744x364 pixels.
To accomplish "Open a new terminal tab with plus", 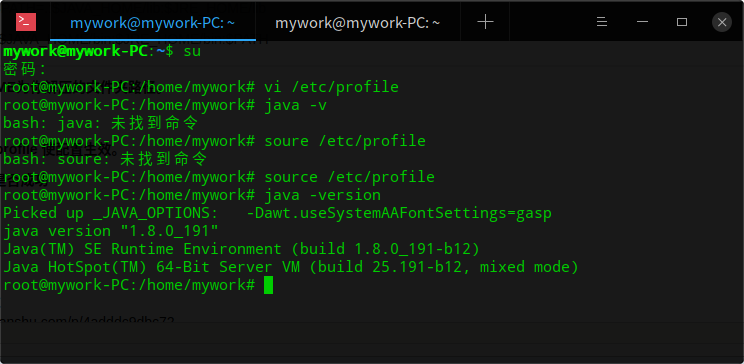I will tap(485, 22).
